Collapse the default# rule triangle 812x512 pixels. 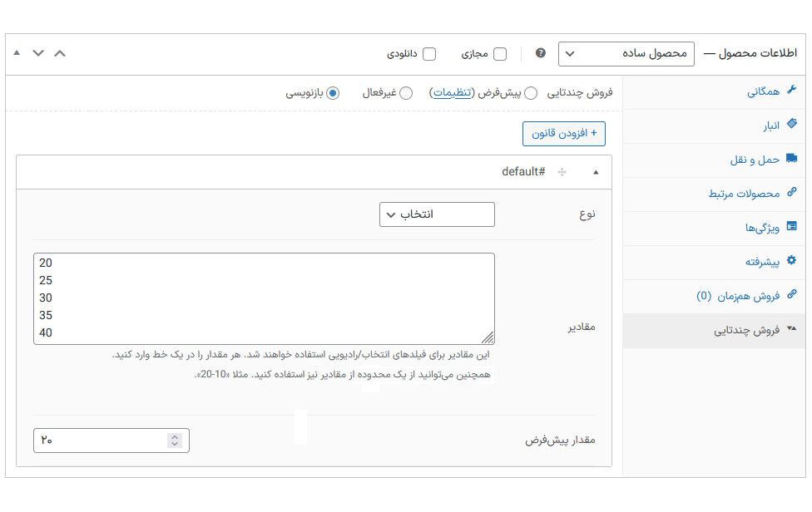pos(596,172)
